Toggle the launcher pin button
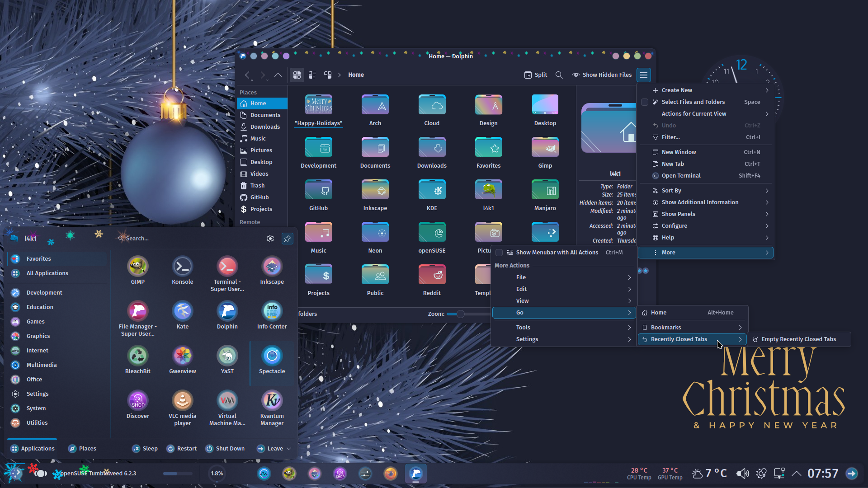 click(287, 239)
